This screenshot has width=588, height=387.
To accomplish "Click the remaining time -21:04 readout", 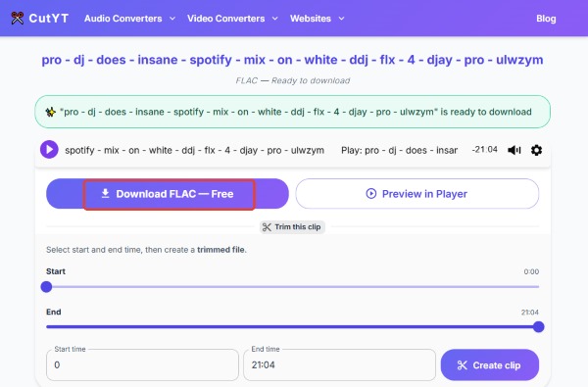I will pyautogui.click(x=484, y=150).
